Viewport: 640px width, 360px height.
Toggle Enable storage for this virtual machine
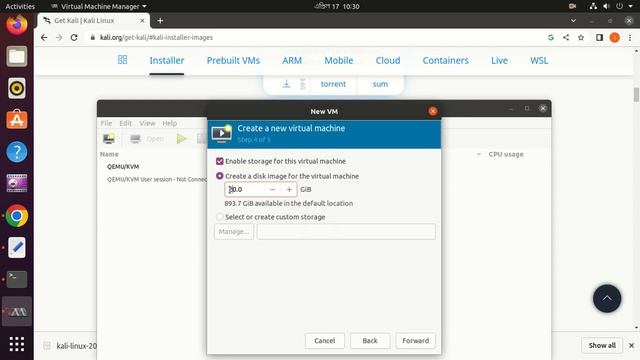tap(220, 161)
